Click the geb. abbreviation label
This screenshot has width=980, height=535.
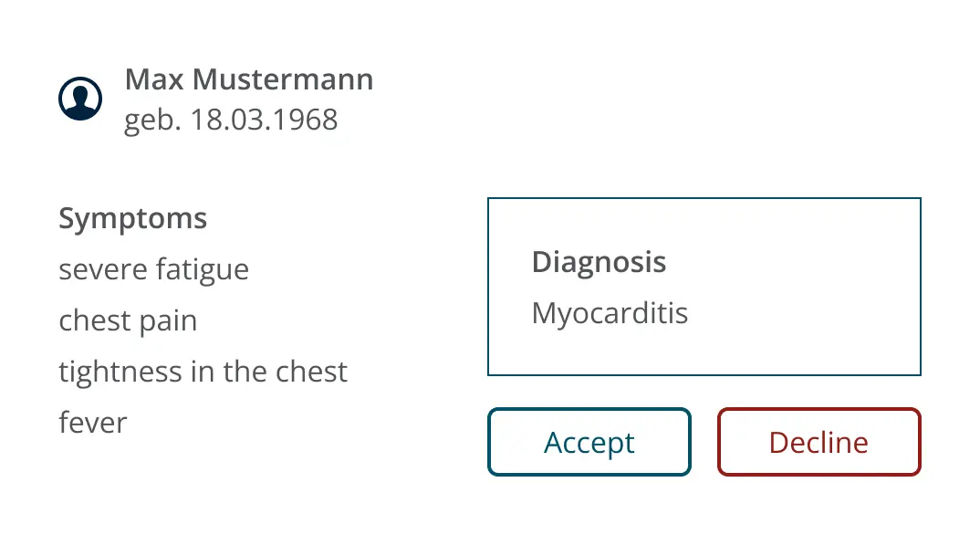click(151, 120)
